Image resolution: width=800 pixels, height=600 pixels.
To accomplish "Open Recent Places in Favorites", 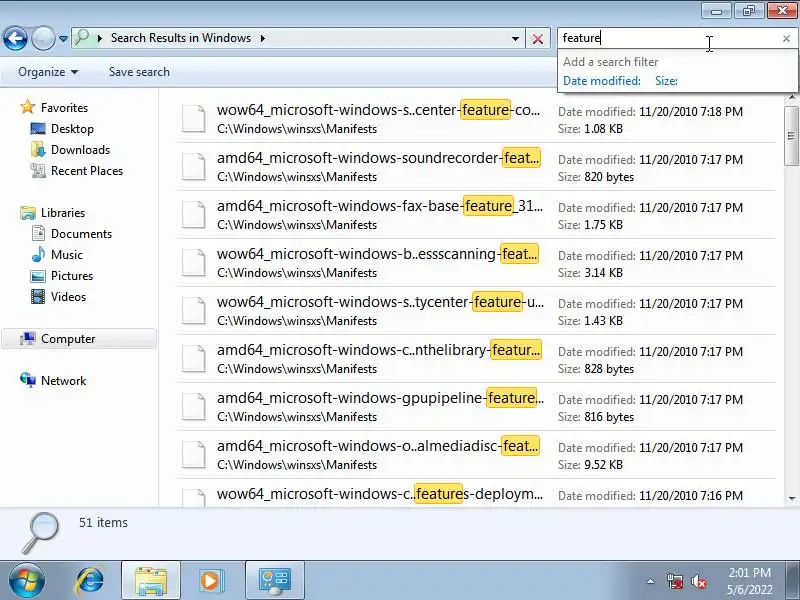I will pyautogui.click(x=87, y=170).
